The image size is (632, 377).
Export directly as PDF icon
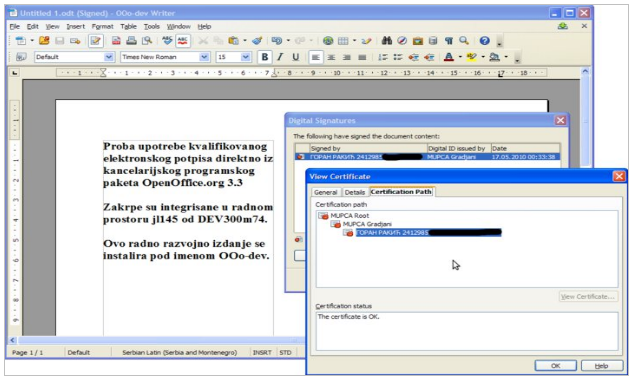tap(116, 41)
